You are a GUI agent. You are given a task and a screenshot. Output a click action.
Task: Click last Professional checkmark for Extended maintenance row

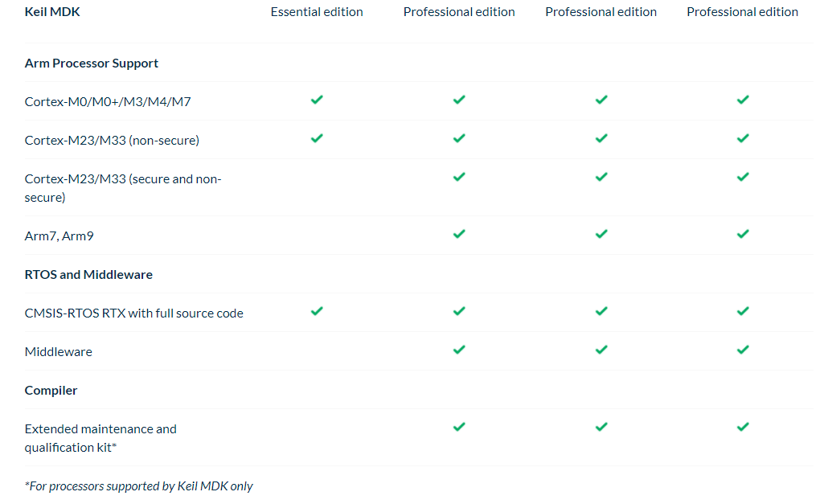pos(743,427)
